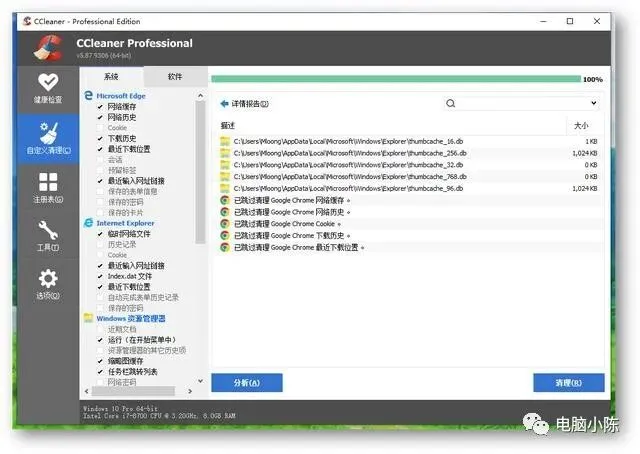640x454 pixels.
Task: Enable Edge Cookie checkbox
Action: (100, 128)
